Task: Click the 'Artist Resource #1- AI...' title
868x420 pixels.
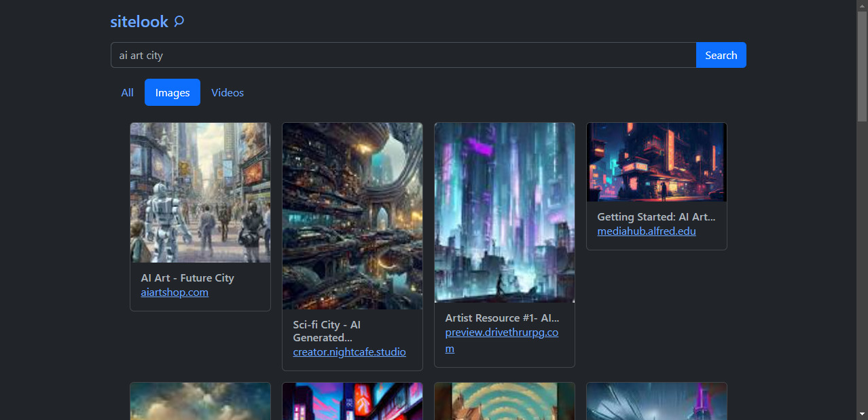Action: 502,318
